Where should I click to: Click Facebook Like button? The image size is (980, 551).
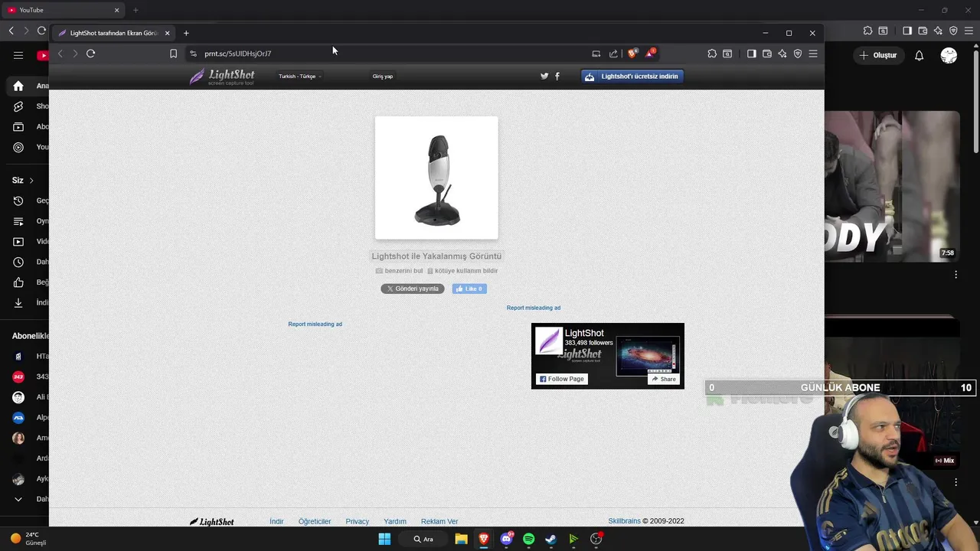469,289
